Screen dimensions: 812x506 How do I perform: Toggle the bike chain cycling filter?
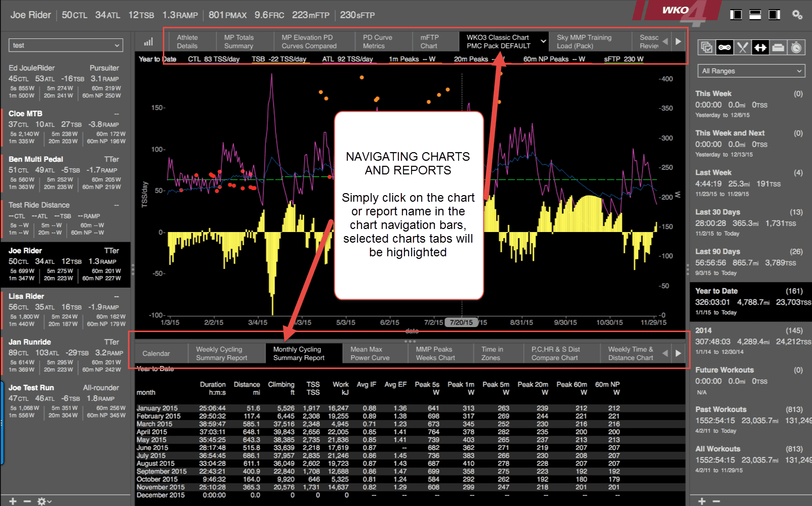pos(725,48)
